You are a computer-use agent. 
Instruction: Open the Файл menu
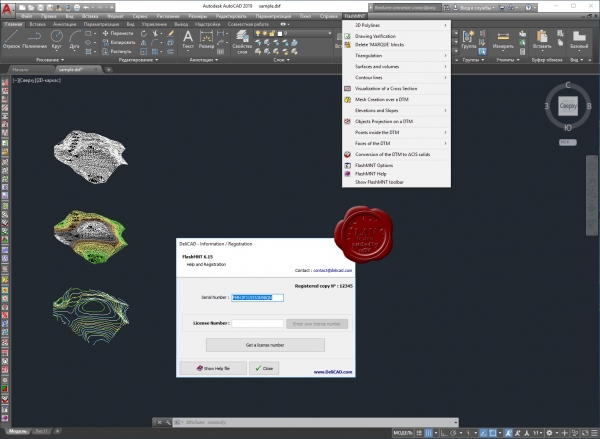pyautogui.click(x=26, y=16)
